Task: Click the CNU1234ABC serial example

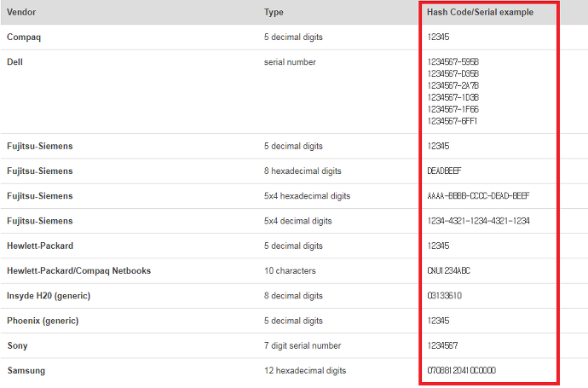Action: (x=449, y=270)
